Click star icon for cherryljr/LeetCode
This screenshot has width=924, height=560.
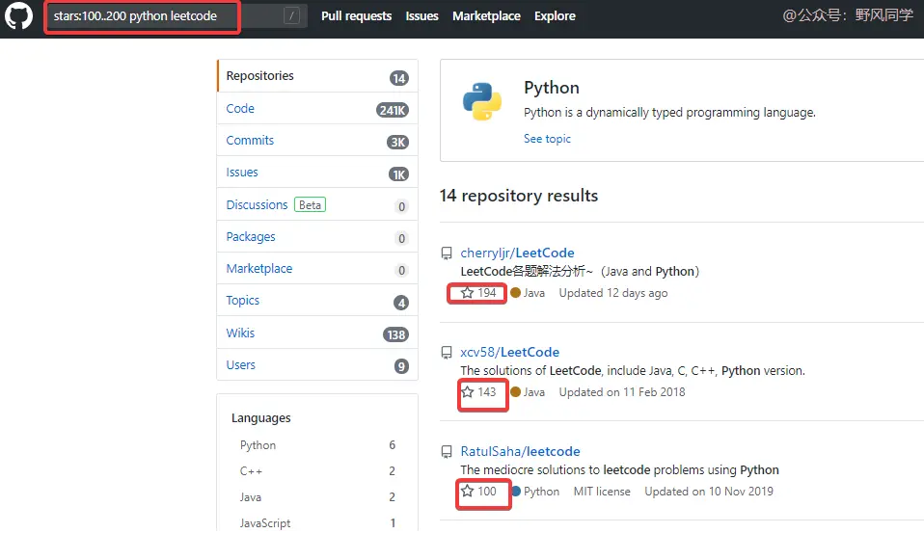468,293
